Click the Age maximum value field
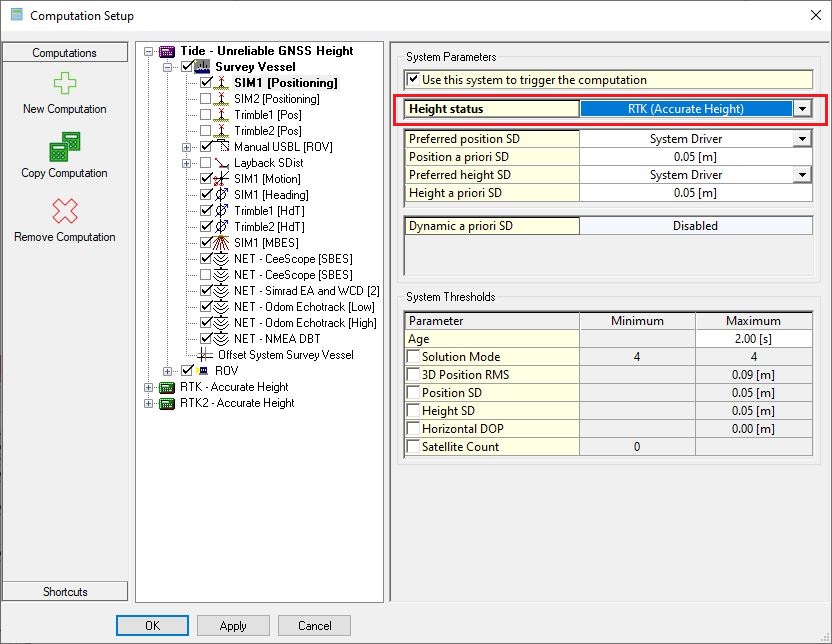This screenshot has height=644, width=832. click(x=754, y=339)
